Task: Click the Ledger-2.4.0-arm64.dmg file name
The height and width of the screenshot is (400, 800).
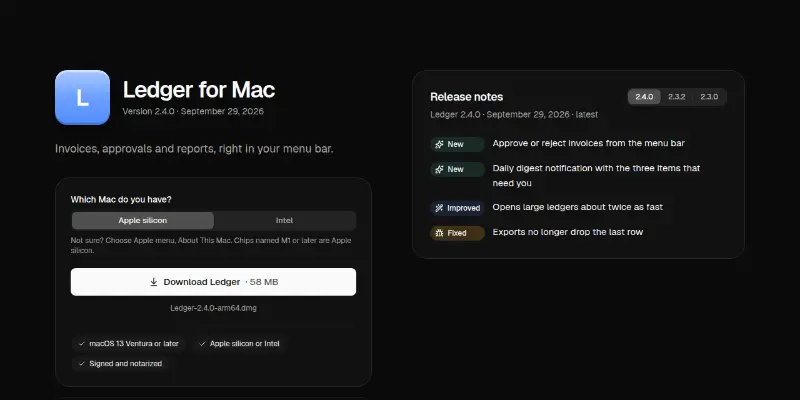Action: (x=213, y=308)
